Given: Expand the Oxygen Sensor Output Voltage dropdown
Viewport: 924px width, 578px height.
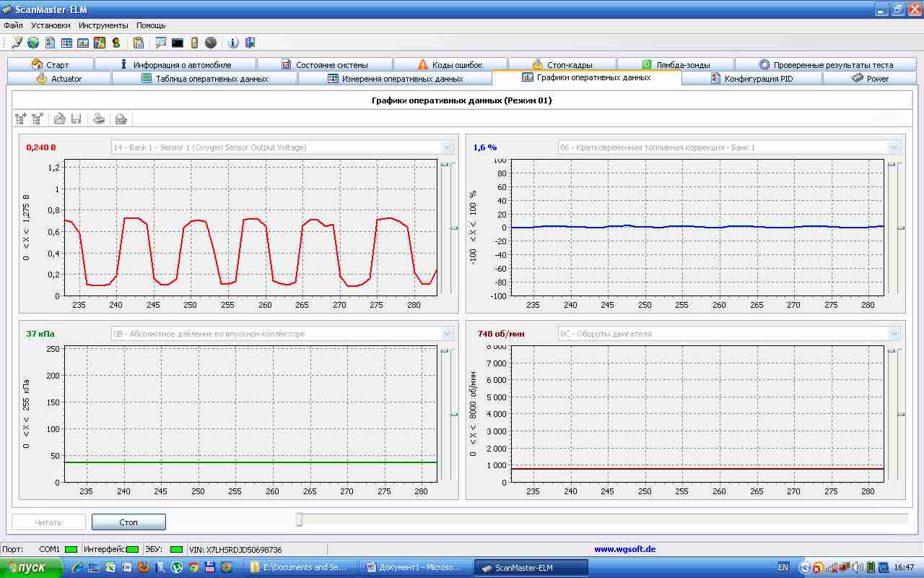Looking at the screenshot, I should click(447, 147).
